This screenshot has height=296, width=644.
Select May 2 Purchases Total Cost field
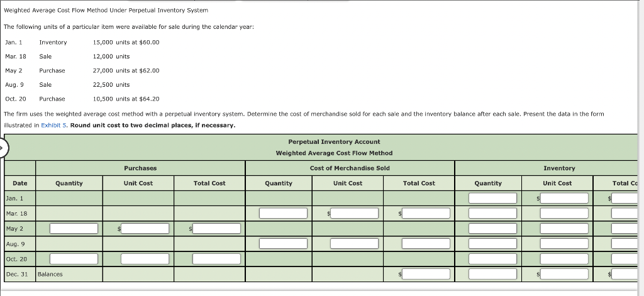216,229
